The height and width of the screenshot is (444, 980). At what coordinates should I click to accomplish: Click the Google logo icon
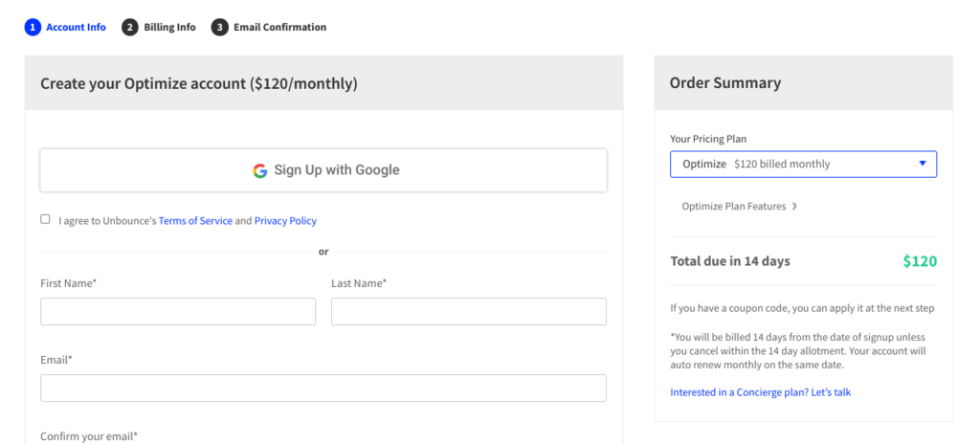point(260,170)
